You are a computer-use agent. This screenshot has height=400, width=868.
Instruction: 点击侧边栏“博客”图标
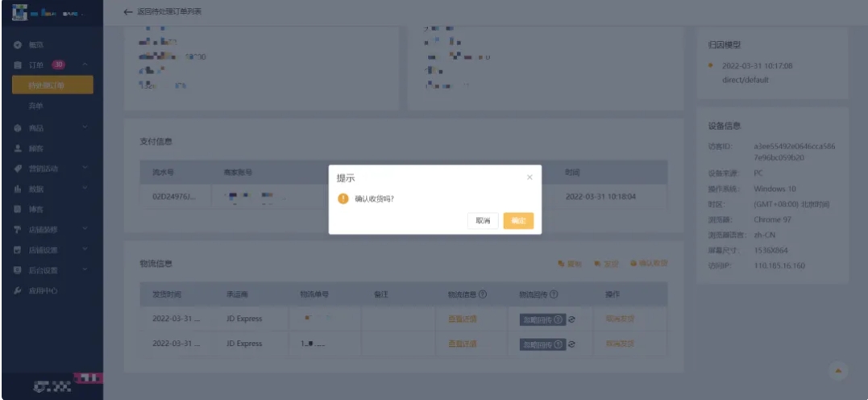point(17,209)
